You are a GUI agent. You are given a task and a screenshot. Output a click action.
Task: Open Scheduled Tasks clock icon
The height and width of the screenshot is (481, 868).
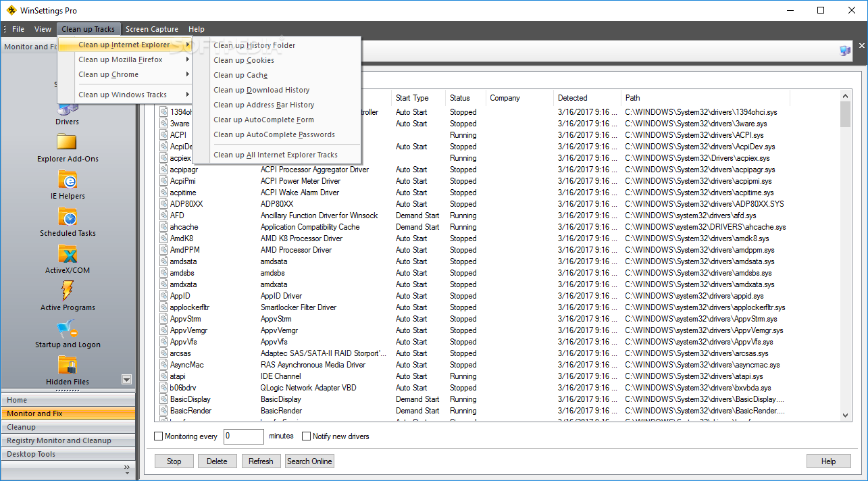pyautogui.click(x=67, y=216)
